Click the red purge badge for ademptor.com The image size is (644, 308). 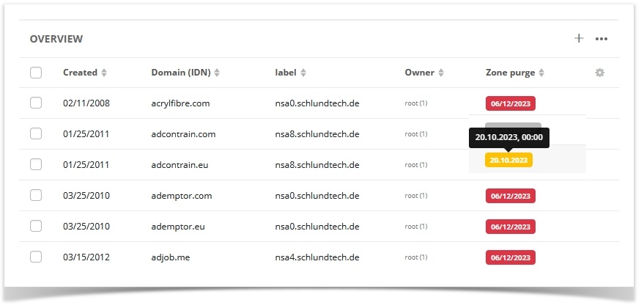(x=511, y=196)
